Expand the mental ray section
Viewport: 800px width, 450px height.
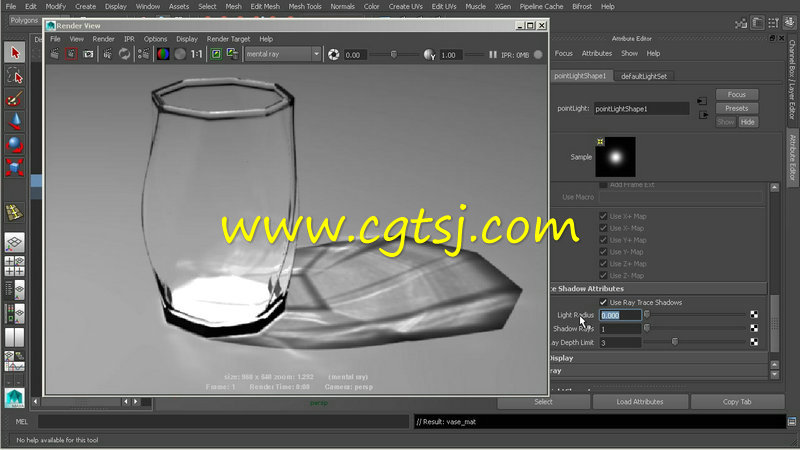tap(658, 371)
